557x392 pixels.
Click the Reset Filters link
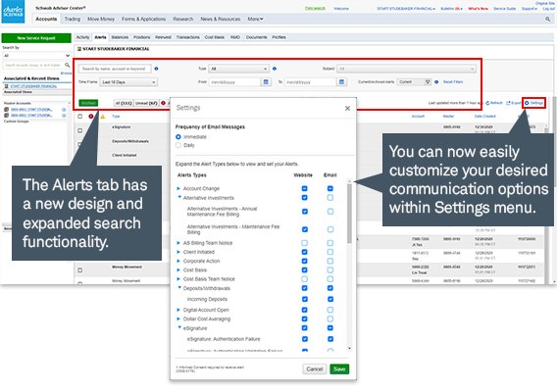click(x=453, y=82)
